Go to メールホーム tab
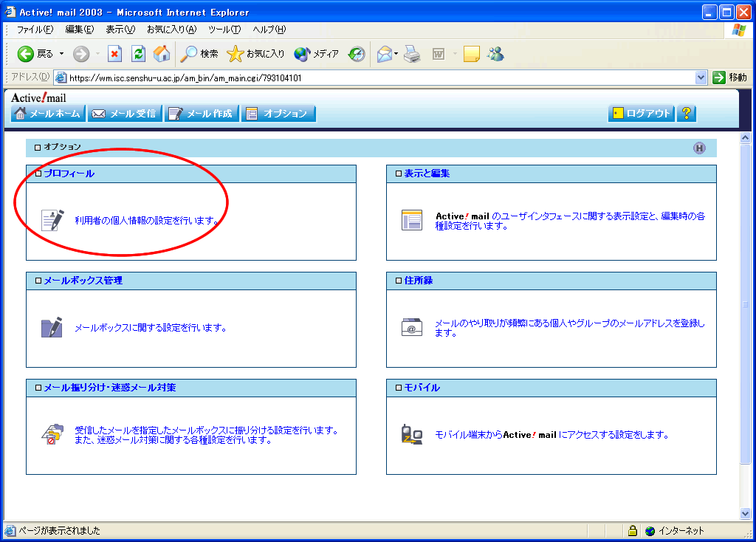Screen dimensions: 756x542 coord(48,114)
